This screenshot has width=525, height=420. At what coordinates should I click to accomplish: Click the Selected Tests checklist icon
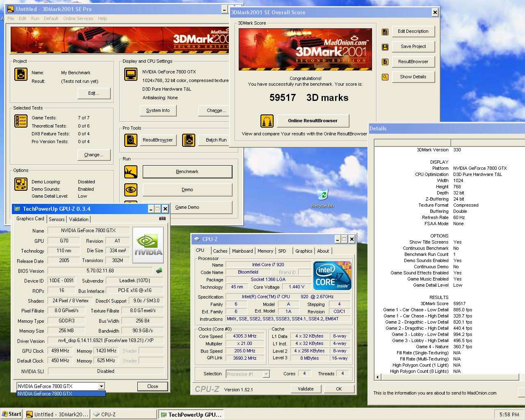point(21,121)
